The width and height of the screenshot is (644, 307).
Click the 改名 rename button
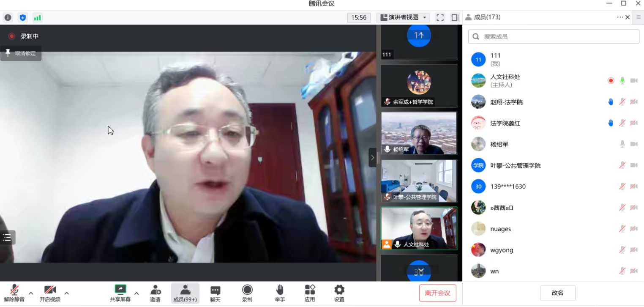557,293
